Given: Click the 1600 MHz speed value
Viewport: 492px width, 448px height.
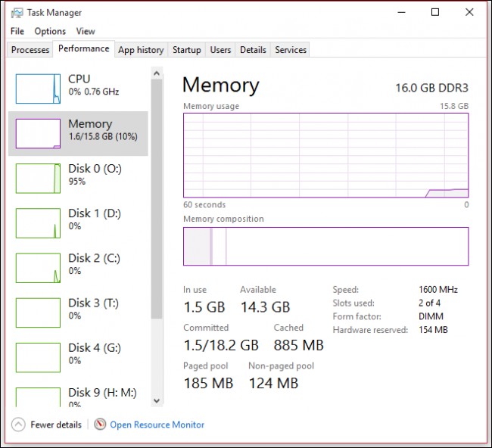Looking at the screenshot, I should [x=438, y=289].
